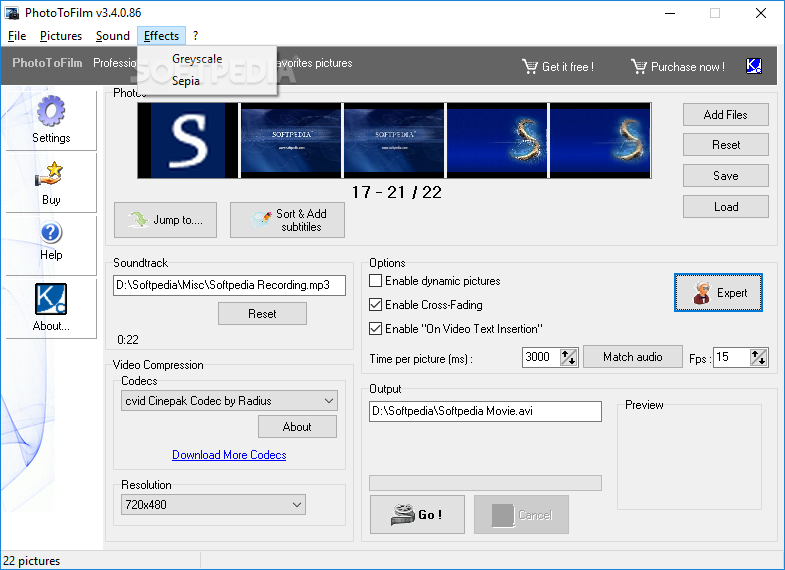
Task: Click the PhotoToFilm title bar app icon
Action: pos(12,13)
